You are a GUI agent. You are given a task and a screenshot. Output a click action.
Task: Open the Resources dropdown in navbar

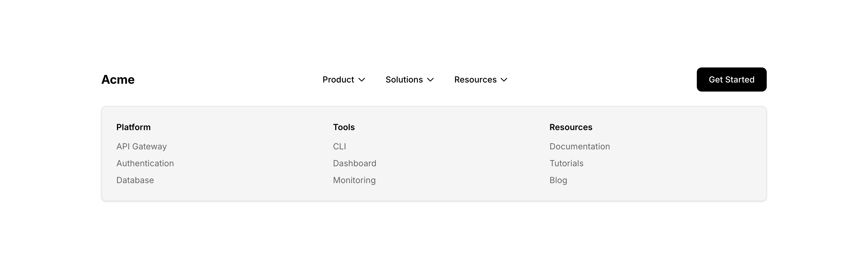click(x=475, y=80)
